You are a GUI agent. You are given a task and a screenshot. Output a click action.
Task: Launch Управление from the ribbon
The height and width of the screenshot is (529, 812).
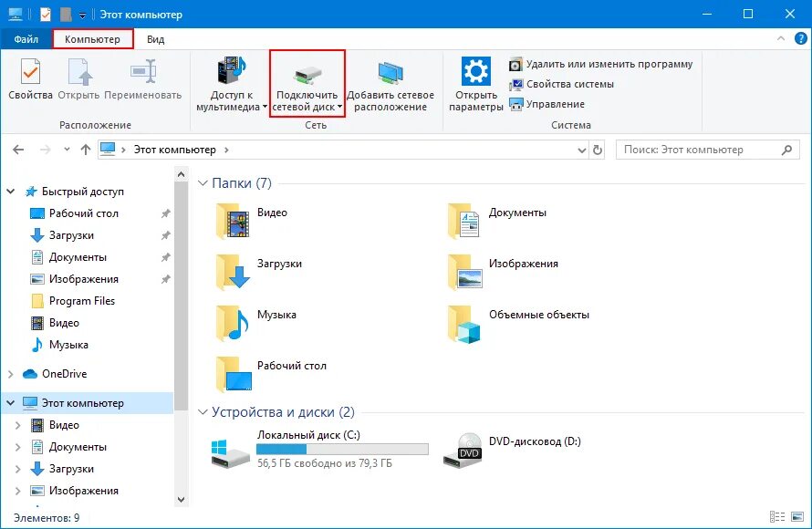(547, 105)
